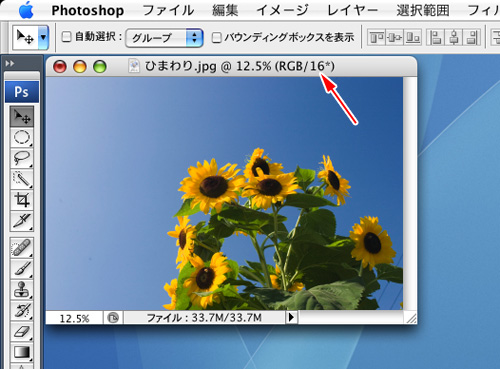Select the History Brush tool
500x369 pixels.
click(22, 310)
